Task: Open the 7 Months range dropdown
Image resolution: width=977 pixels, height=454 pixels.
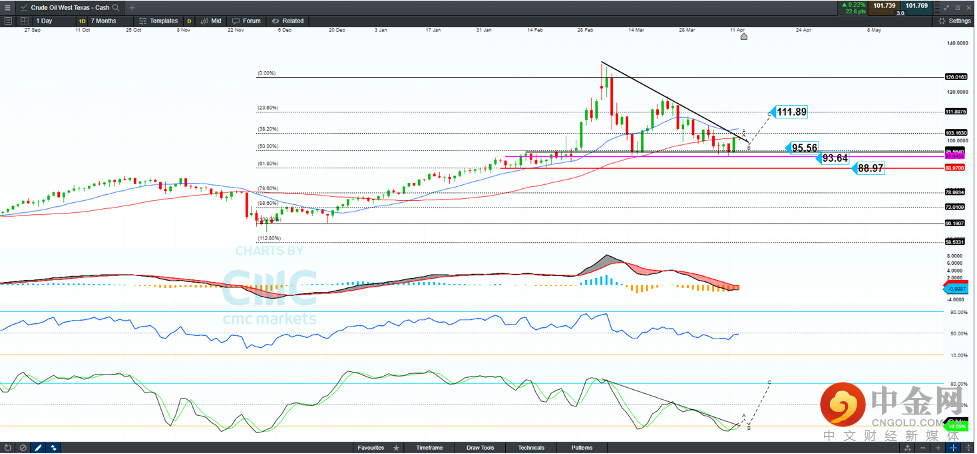Action: click(x=103, y=21)
